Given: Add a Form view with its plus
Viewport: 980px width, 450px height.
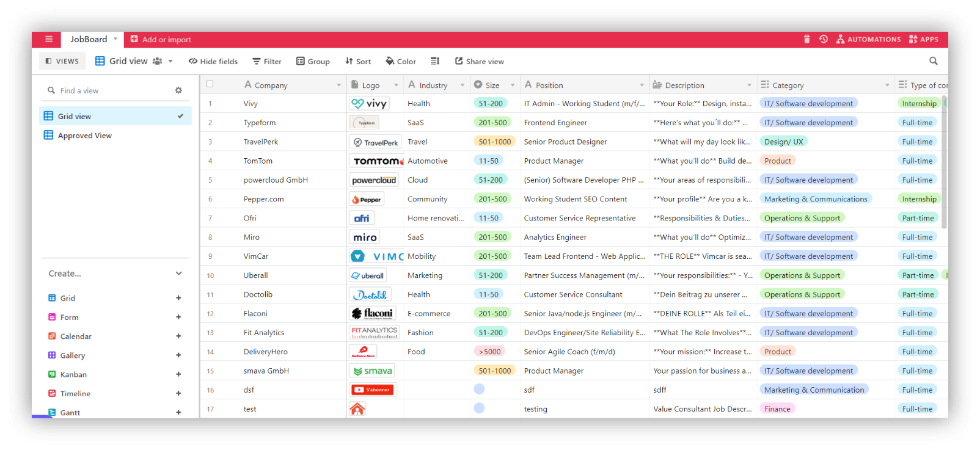Looking at the screenshot, I should tap(178, 317).
